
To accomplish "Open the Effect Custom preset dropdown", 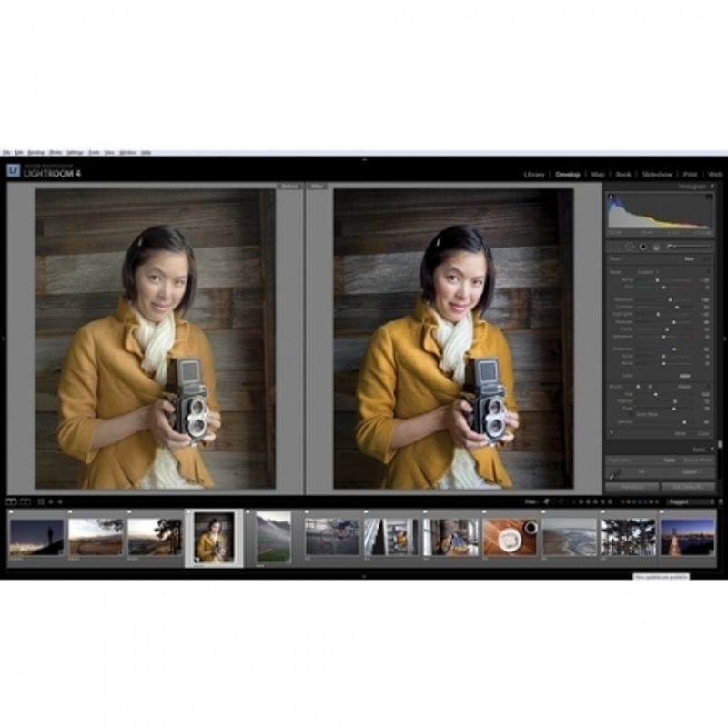I will (647, 272).
